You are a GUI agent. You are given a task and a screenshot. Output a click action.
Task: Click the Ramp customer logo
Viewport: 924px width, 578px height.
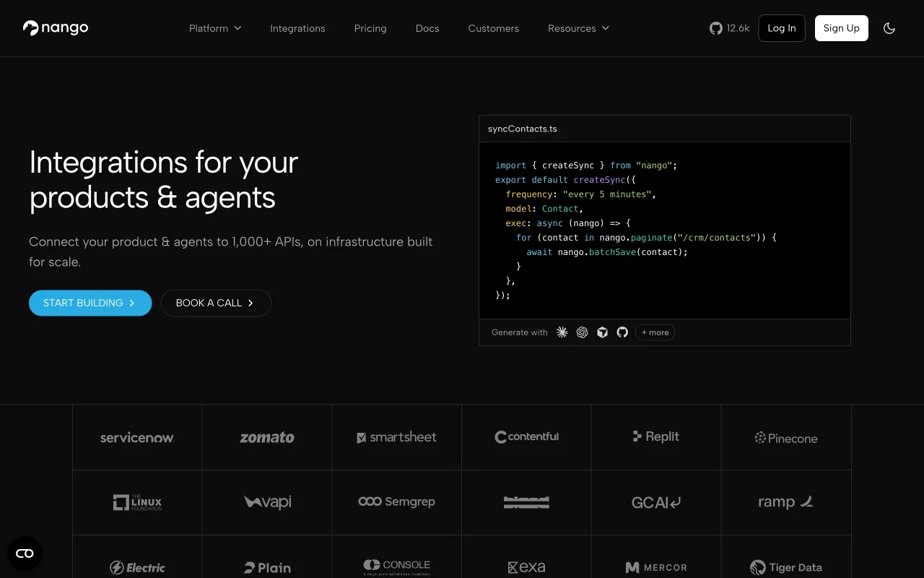[786, 502]
